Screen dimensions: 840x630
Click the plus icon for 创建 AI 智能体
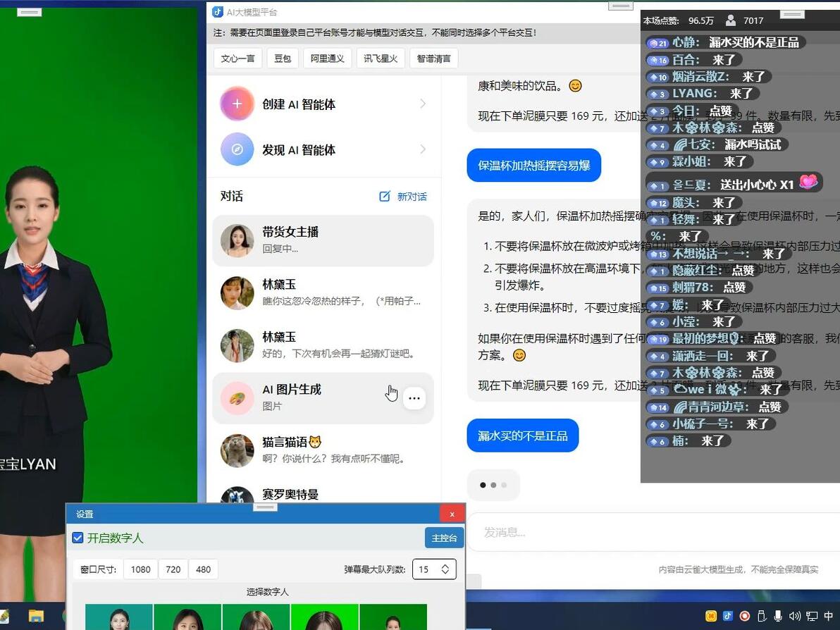pos(237,104)
